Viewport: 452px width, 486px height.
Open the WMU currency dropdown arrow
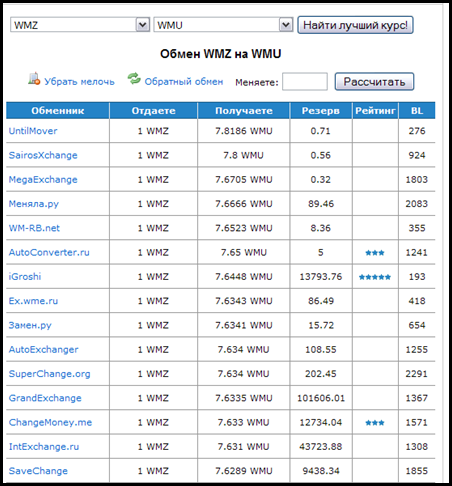point(286,25)
